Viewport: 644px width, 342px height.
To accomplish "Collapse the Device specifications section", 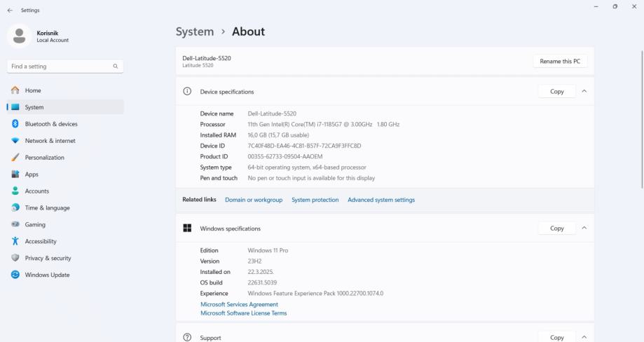I will tap(584, 92).
